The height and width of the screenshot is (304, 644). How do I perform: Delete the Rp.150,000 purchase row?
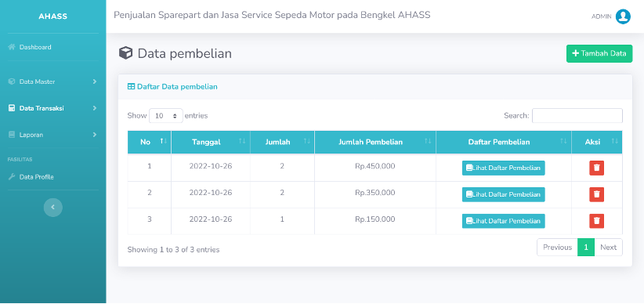coord(596,221)
